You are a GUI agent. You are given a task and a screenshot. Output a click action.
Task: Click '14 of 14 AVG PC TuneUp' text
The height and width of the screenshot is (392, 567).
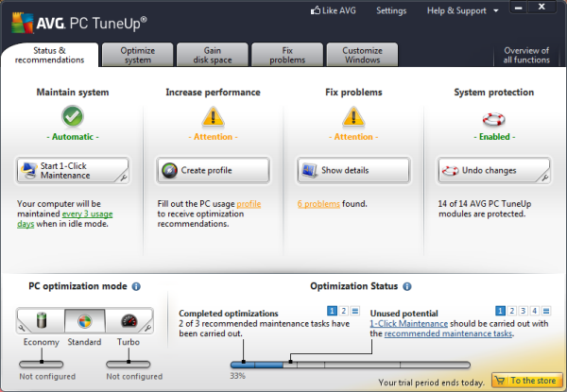485,204
